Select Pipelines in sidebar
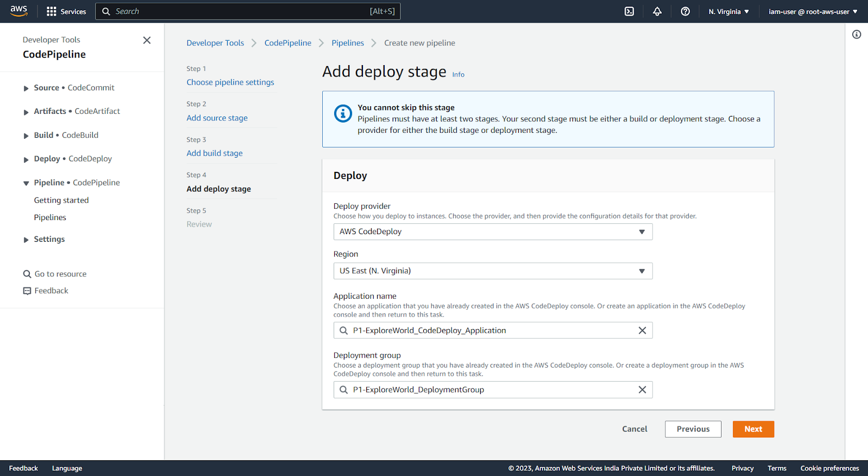The width and height of the screenshot is (868, 476). [50, 217]
